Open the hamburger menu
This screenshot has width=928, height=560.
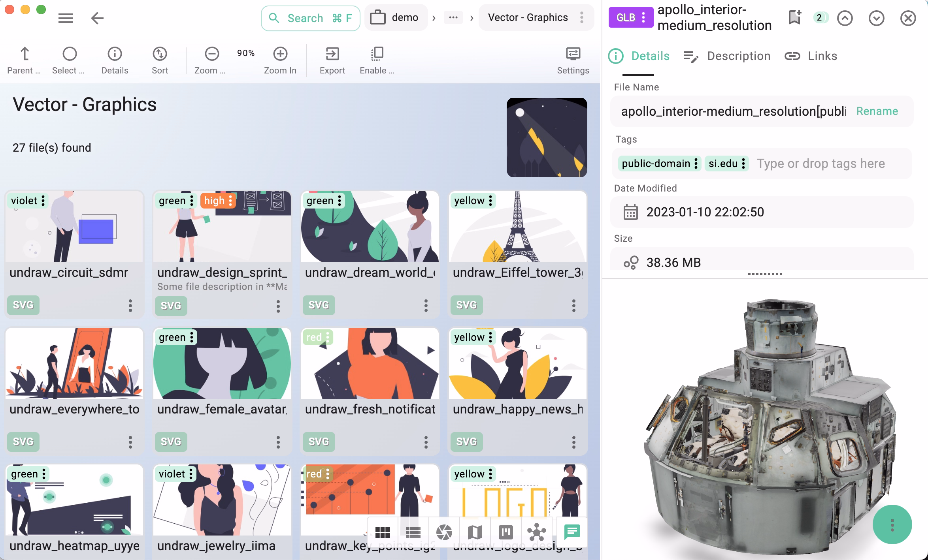(x=66, y=18)
